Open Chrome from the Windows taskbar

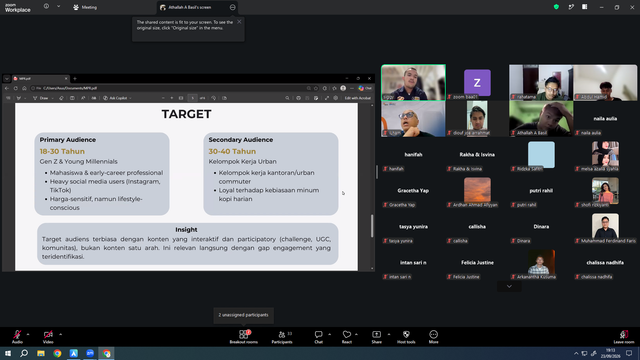[x=57, y=353]
